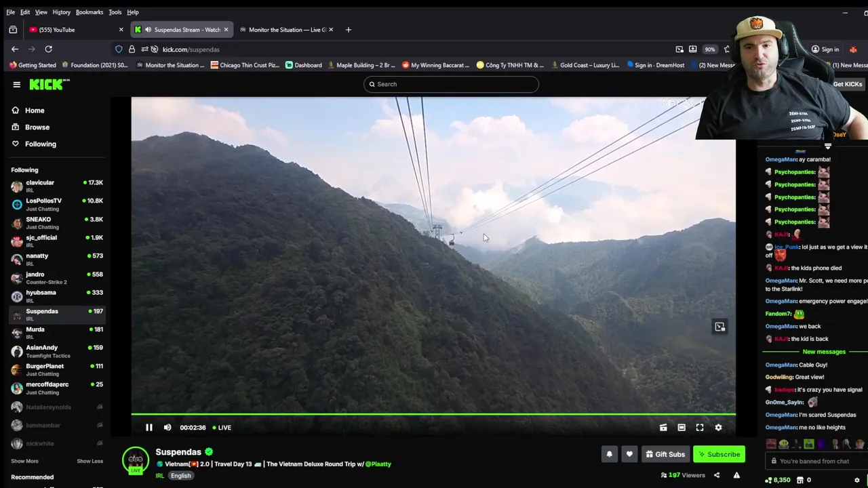Open the 90% zoom level indicator
Viewport: 868px width, 488px height.
pos(709,49)
